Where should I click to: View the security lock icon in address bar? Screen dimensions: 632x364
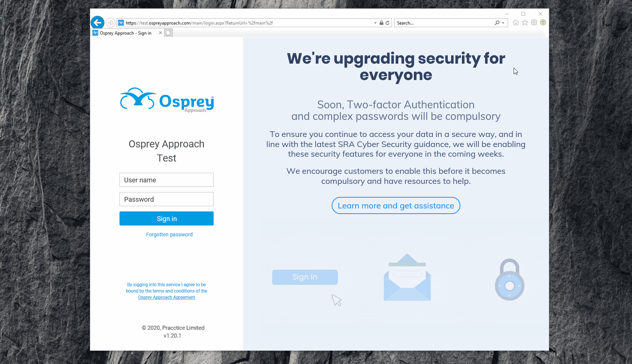[x=382, y=23]
